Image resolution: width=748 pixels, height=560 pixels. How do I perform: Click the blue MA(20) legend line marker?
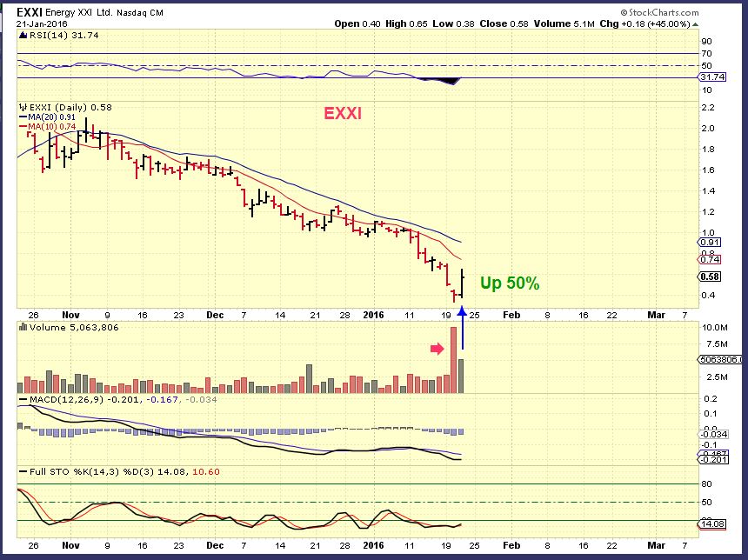23,117
